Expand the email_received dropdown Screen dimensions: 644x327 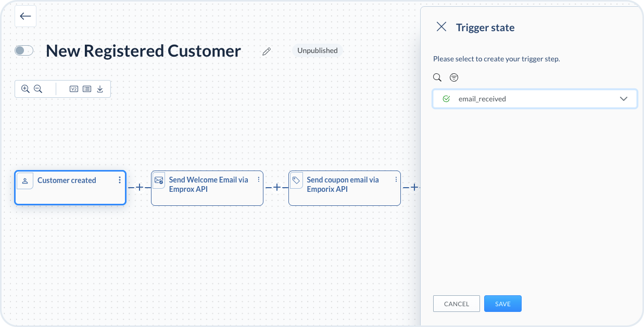(x=623, y=99)
